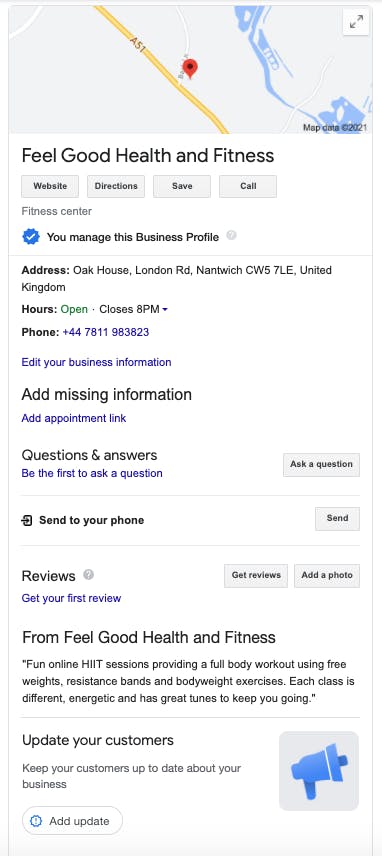Viewport: 382px width, 856px height.
Task: Open help icon next to Business Profile
Action: pyautogui.click(x=231, y=236)
